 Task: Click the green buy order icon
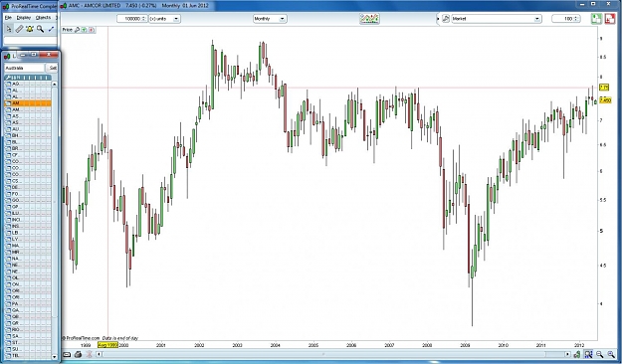coord(596,19)
